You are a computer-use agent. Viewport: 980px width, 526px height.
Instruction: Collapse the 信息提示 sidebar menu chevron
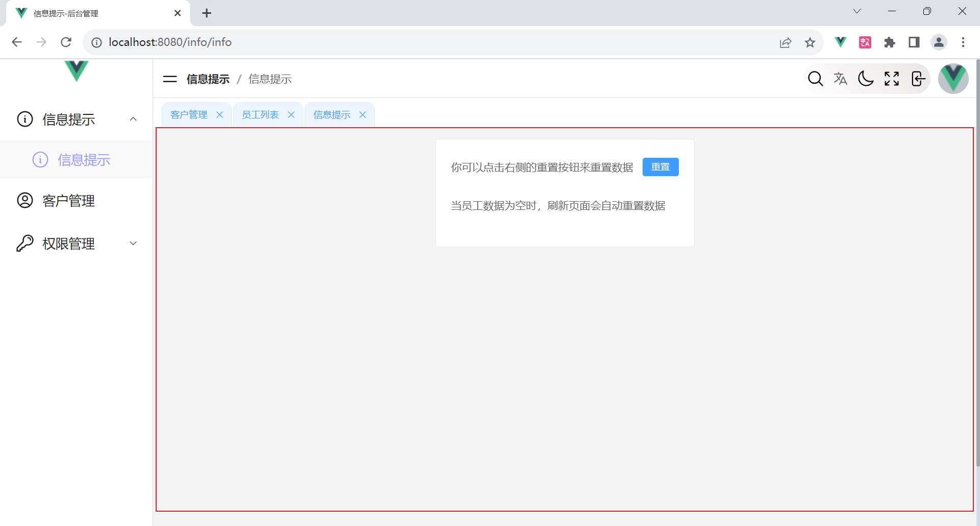(133, 119)
